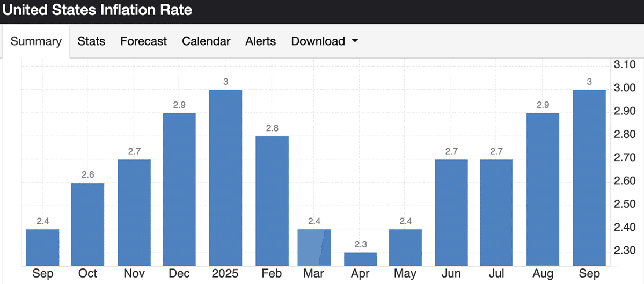Select the Dec bar showing 2.9
The height and width of the screenshot is (284, 644).
[180, 189]
